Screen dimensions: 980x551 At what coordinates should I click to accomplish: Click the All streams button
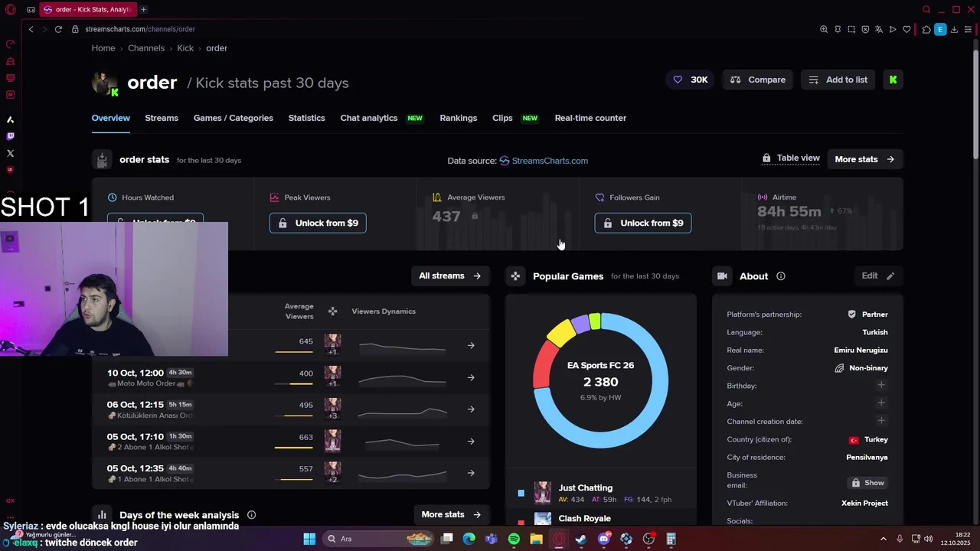[450, 275]
